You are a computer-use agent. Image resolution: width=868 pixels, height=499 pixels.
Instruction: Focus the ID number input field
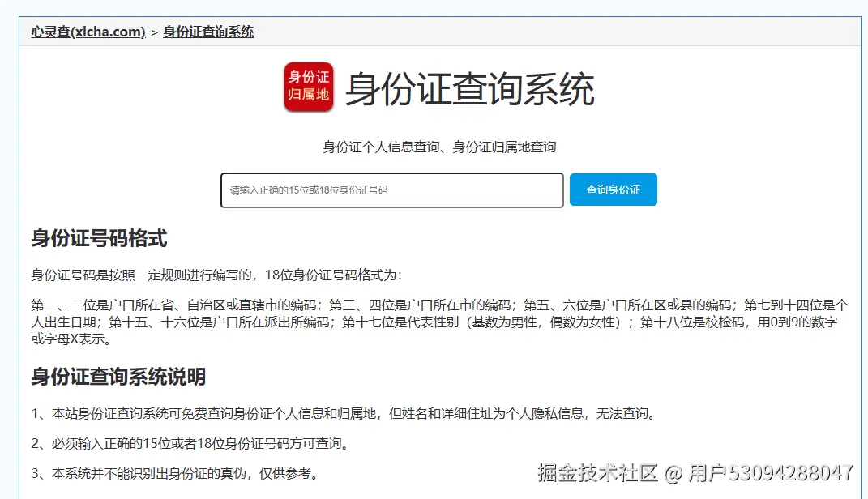[x=392, y=190]
